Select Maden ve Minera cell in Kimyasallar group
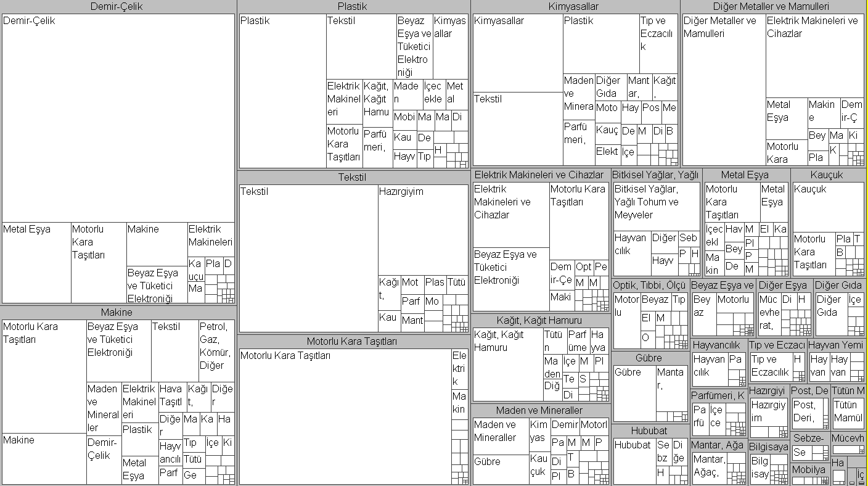Screen dimensions: 868x486 (578, 97)
